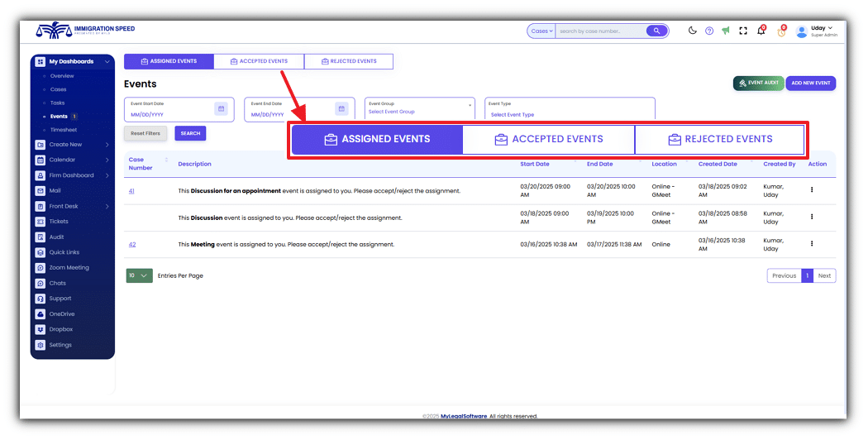The width and height of the screenshot is (868, 440).
Task: Open the calendar picker for Event Start Date
Action: (221, 108)
